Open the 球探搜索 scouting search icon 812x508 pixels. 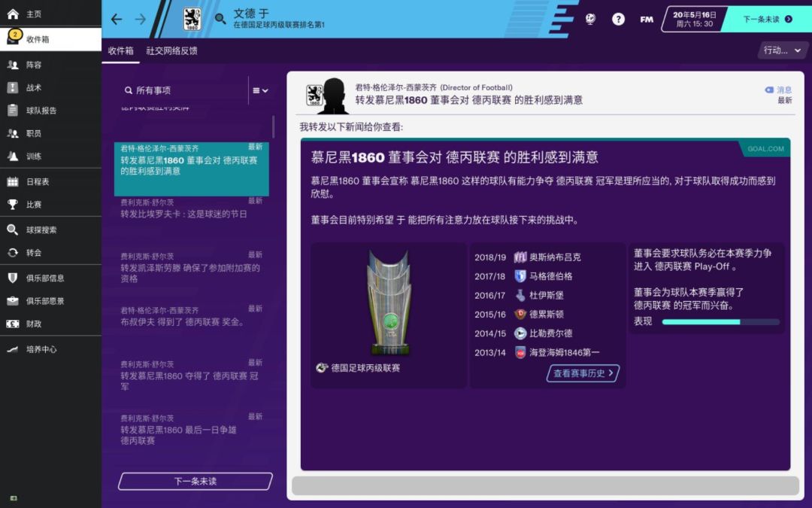[13, 230]
